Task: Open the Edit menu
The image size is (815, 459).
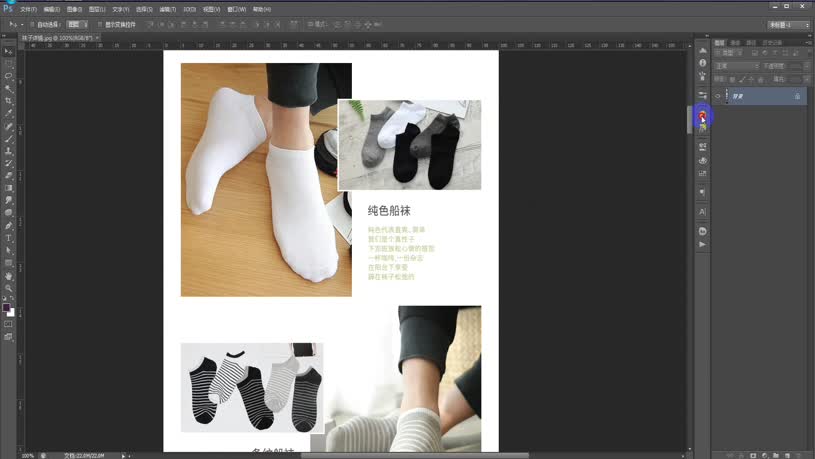Action: click(51, 9)
